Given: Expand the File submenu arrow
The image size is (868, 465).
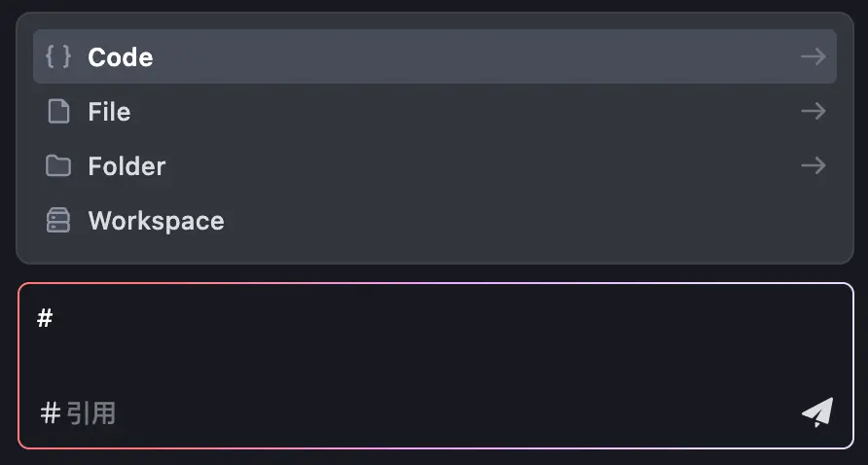Looking at the screenshot, I should [813, 112].
